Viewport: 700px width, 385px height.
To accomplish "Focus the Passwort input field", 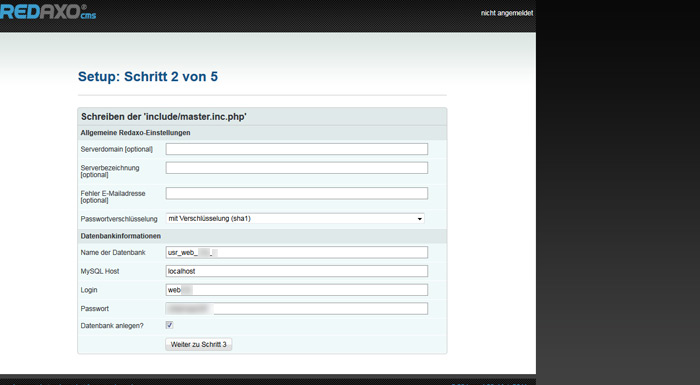I will coord(296,309).
